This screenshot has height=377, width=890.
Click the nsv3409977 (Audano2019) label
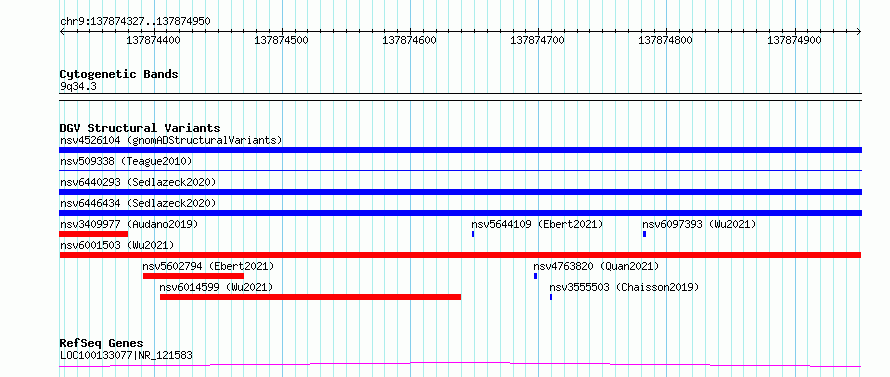[x=129, y=224]
